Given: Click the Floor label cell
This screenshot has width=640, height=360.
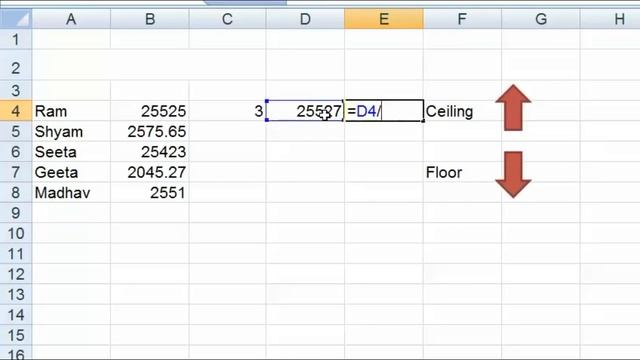Looking at the screenshot, I should tap(462, 172).
